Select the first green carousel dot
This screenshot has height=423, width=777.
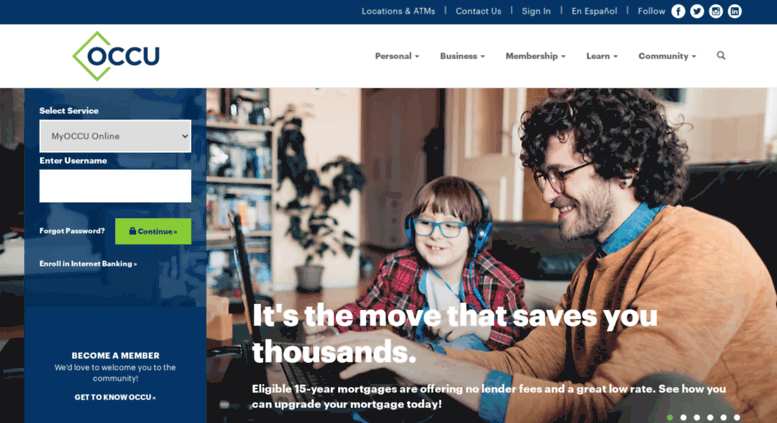[670, 418]
